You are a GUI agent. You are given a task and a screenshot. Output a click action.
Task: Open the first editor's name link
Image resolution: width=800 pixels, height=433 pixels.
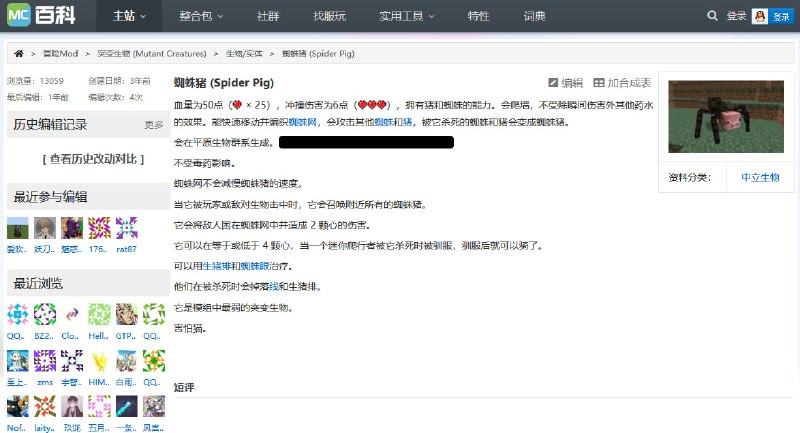pos(17,249)
